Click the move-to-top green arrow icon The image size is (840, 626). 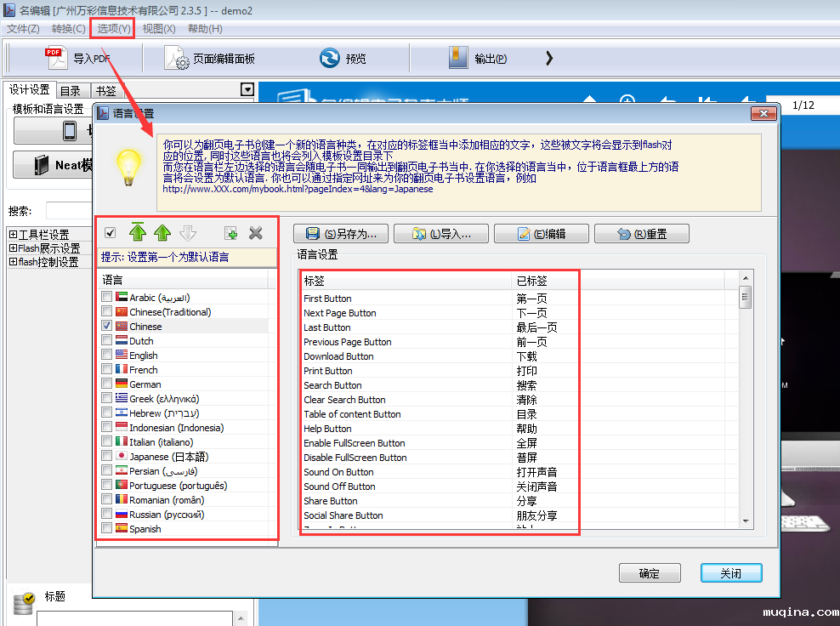click(138, 233)
